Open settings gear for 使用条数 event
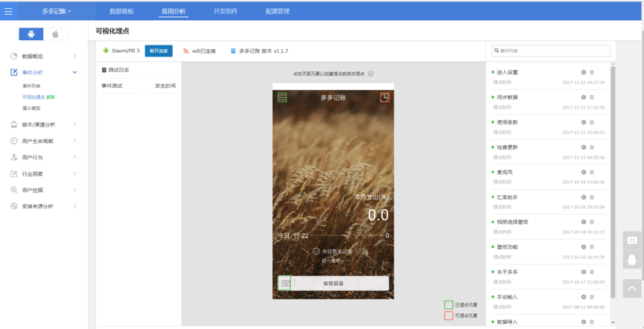 [x=584, y=122]
